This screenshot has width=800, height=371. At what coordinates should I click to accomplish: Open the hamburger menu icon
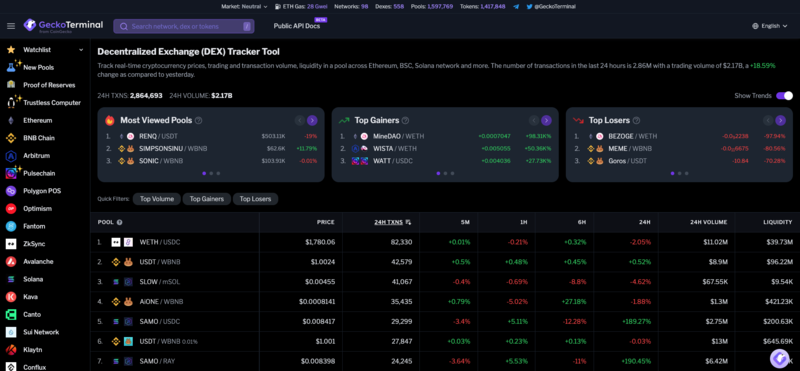11,26
